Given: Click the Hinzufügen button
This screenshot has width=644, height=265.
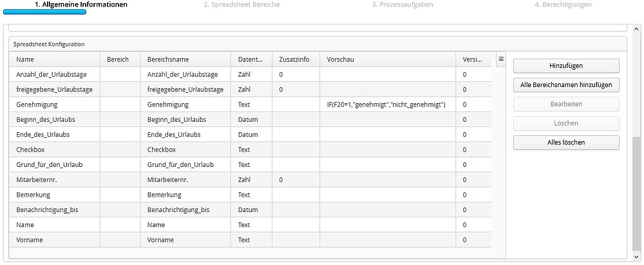Looking at the screenshot, I should point(566,66).
